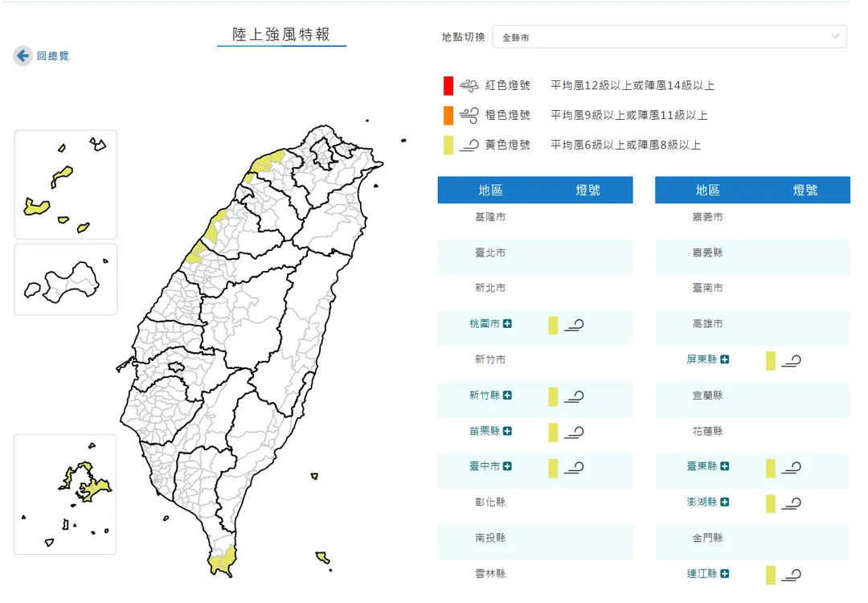Click the wind signal icon in 桃園市 row
The height and width of the screenshot is (603, 868).
[x=574, y=325]
